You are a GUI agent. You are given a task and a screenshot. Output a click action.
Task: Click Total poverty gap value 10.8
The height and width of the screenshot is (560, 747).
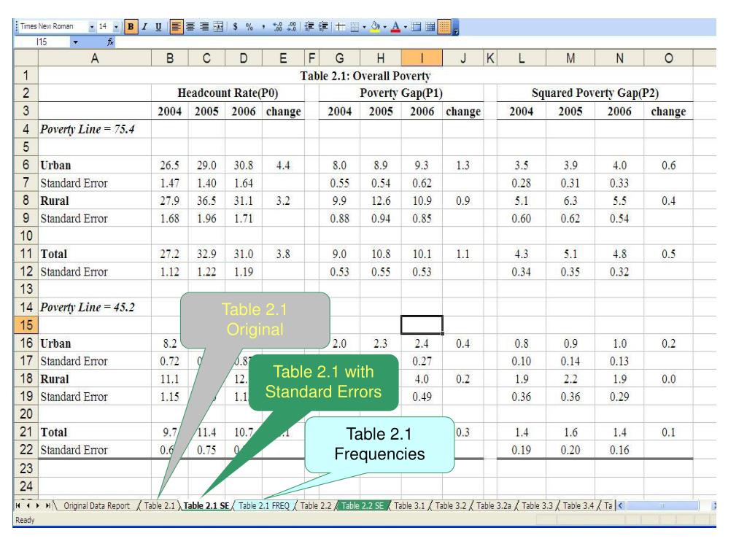pyautogui.click(x=381, y=254)
